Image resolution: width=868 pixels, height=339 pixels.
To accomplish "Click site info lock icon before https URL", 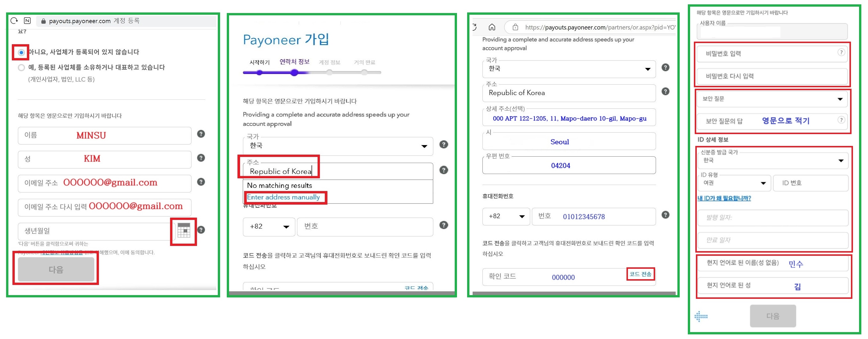I will (x=515, y=27).
